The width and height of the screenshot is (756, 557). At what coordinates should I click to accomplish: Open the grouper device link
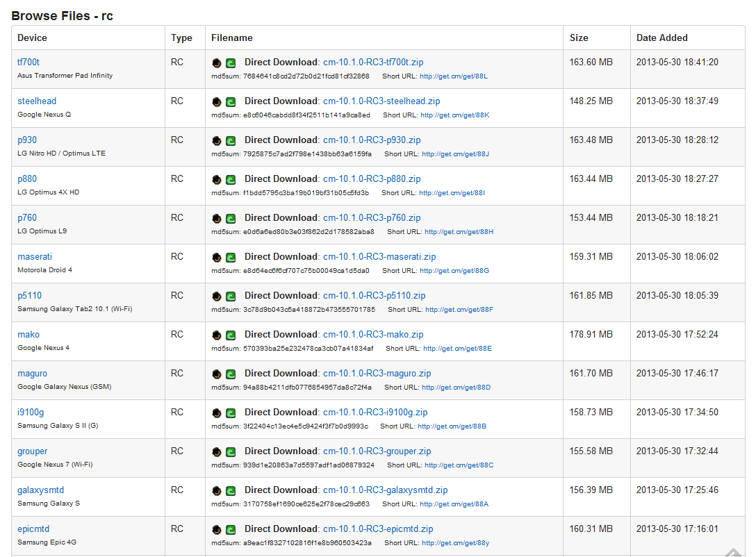point(32,451)
